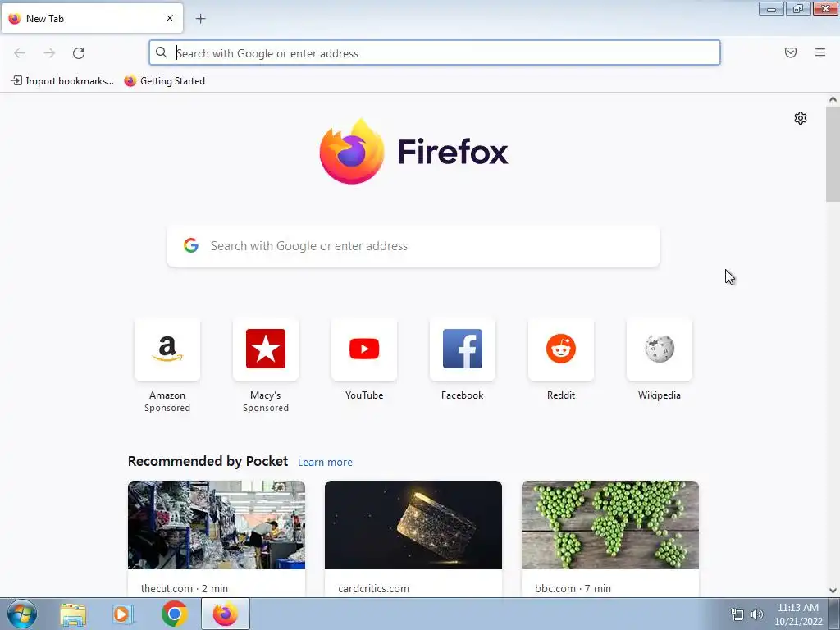The height and width of the screenshot is (630, 840).
Task: Focus the center Google search box
Action: [x=413, y=246]
